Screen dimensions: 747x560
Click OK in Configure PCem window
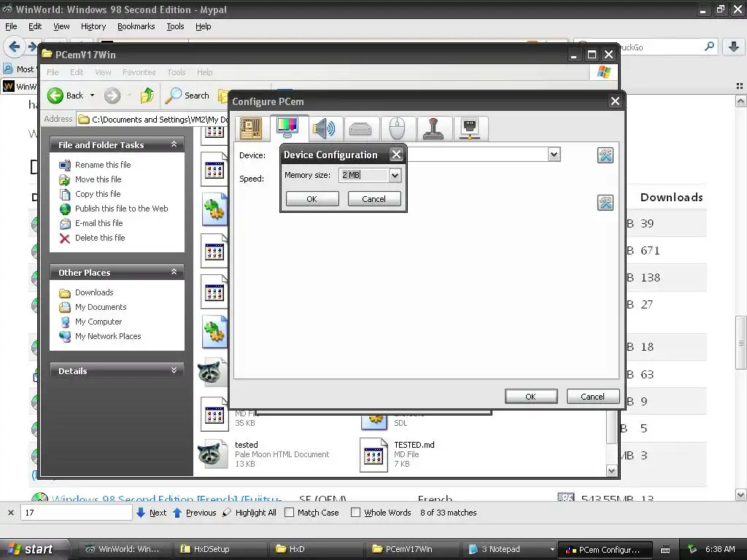(x=531, y=397)
